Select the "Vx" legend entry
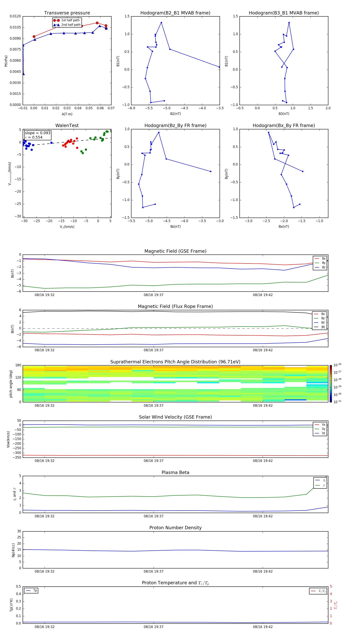Screen dimensions: 351x644 coord(320,424)
